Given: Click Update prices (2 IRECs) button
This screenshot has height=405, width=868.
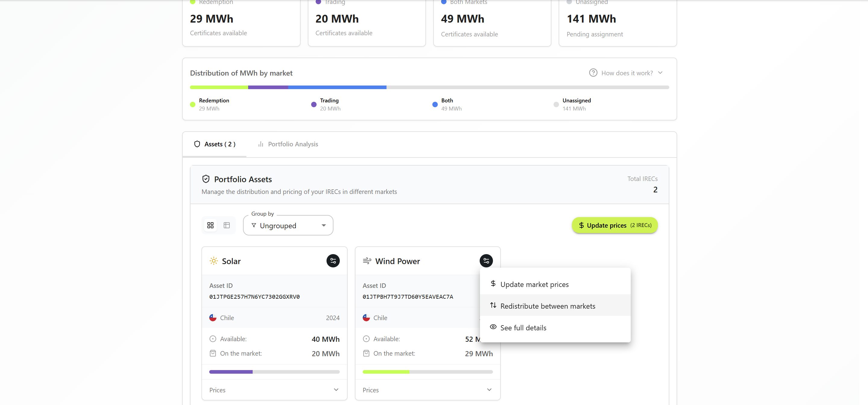Looking at the screenshot, I should [615, 225].
